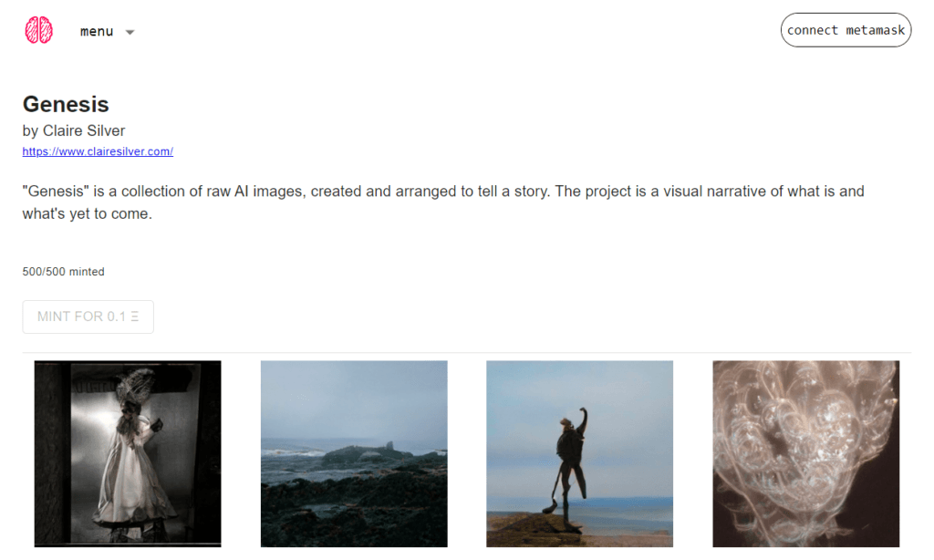This screenshot has width=934, height=560.
Task: Expand the menu dropdown arrow
Action: [130, 32]
